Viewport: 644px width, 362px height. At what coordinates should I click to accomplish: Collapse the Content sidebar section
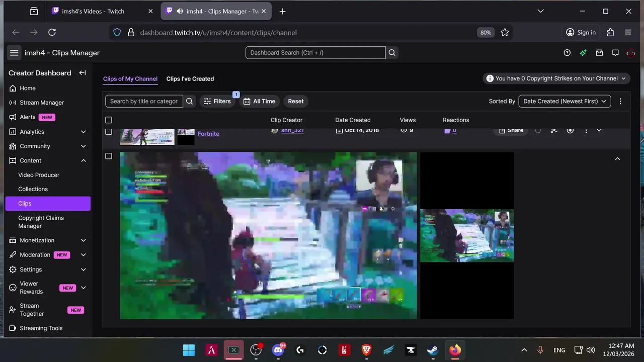(84, 160)
